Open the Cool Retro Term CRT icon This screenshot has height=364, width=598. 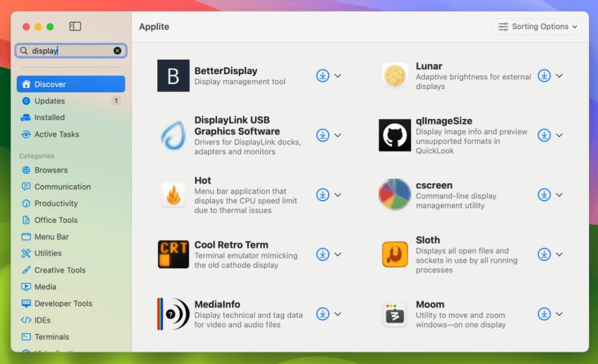pyautogui.click(x=173, y=254)
